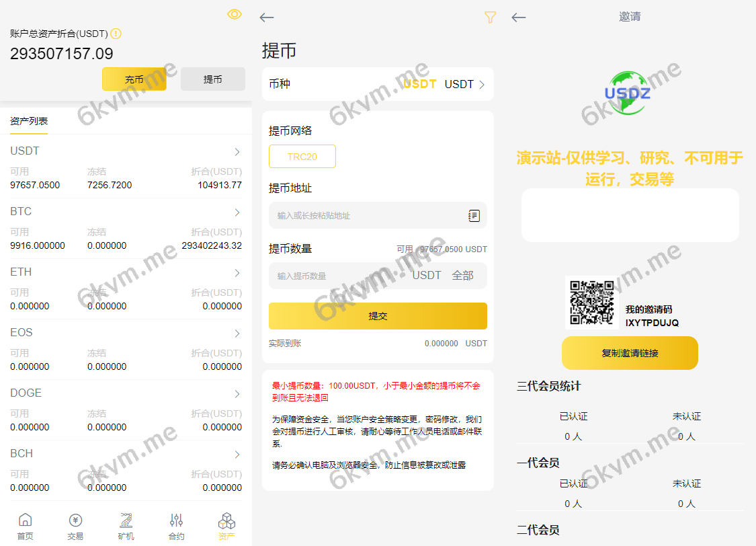Select the 交易 trading icon
The width and height of the screenshot is (756, 546).
(x=75, y=524)
